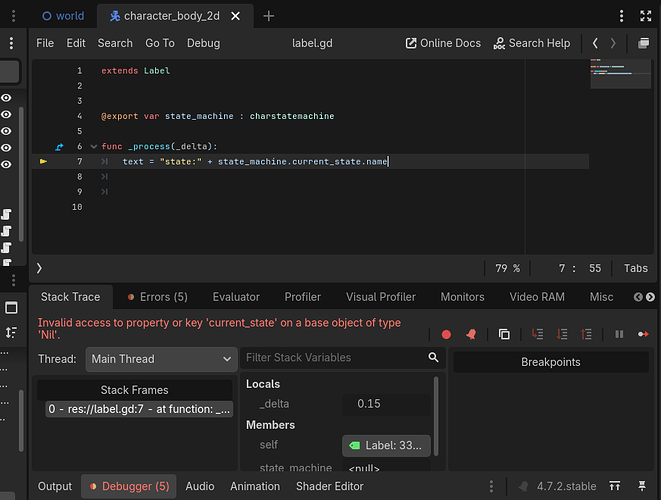Toggle distraction-free mode icon
661x500 pixels.
coord(646,16)
